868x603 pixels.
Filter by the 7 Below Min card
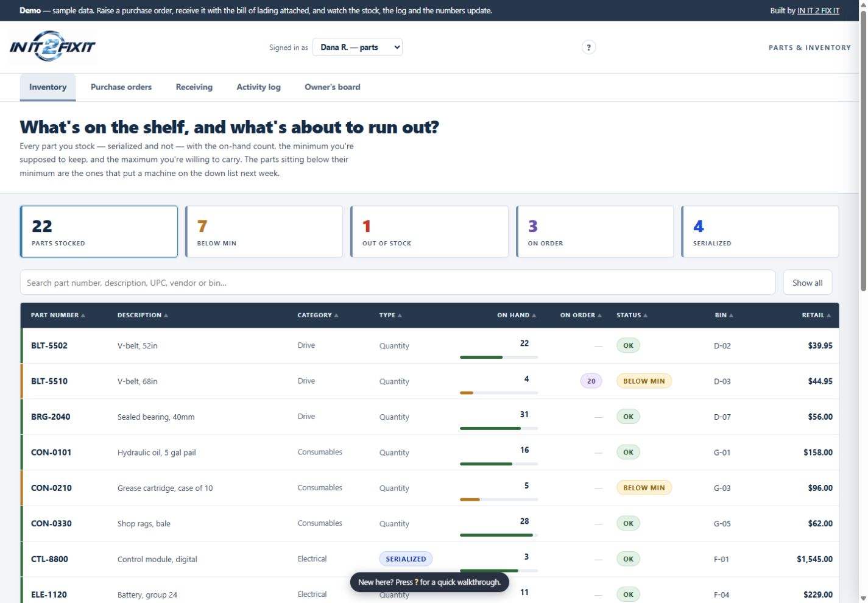[264, 231]
